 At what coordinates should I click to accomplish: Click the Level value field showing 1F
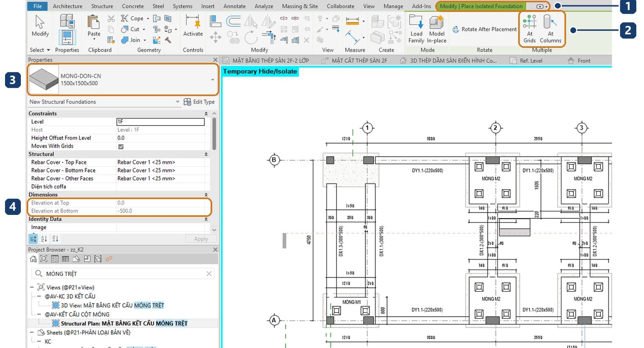point(161,122)
